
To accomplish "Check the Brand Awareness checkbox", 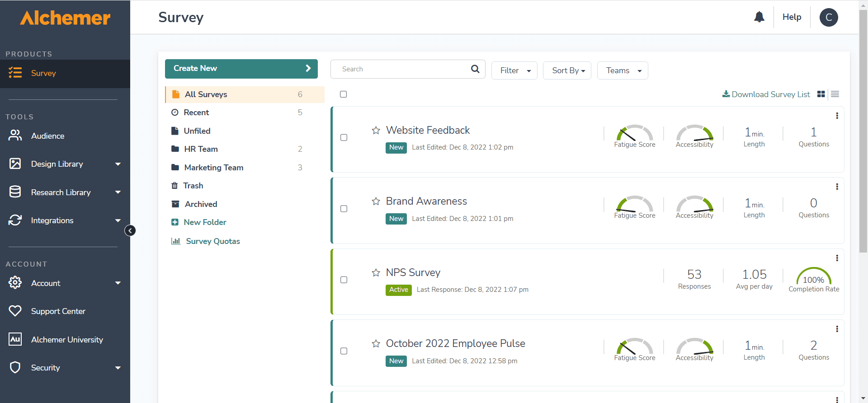I will pyautogui.click(x=344, y=209).
